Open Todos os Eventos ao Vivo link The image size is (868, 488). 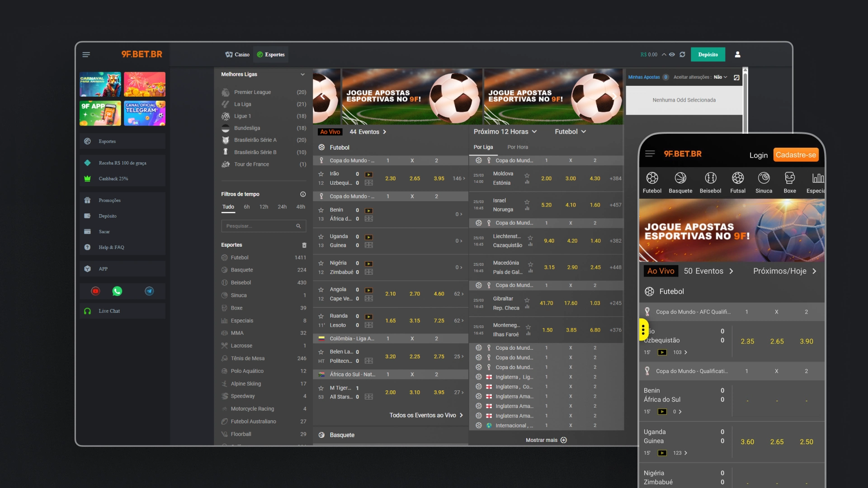(x=426, y=415)
